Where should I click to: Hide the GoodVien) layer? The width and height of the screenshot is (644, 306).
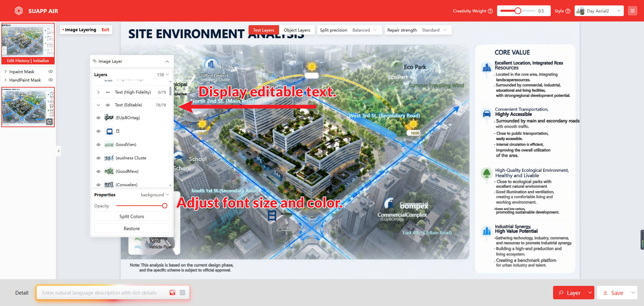tap(98, 145)
